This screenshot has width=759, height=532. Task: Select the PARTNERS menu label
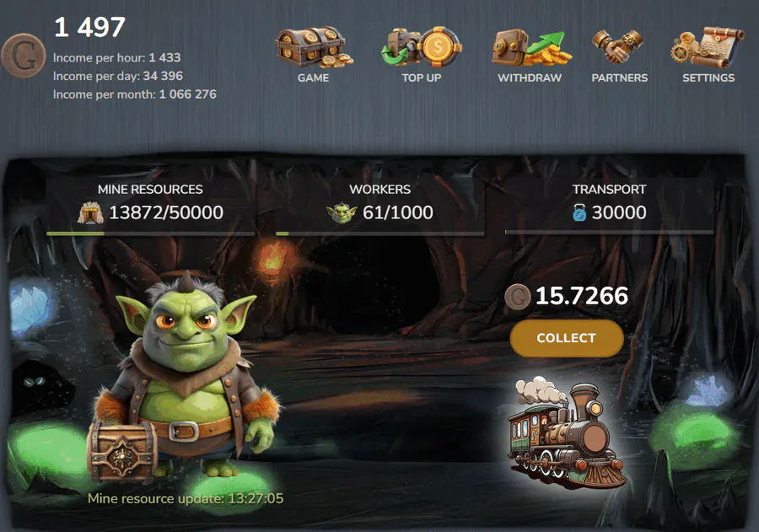click(x=620, y=78)
